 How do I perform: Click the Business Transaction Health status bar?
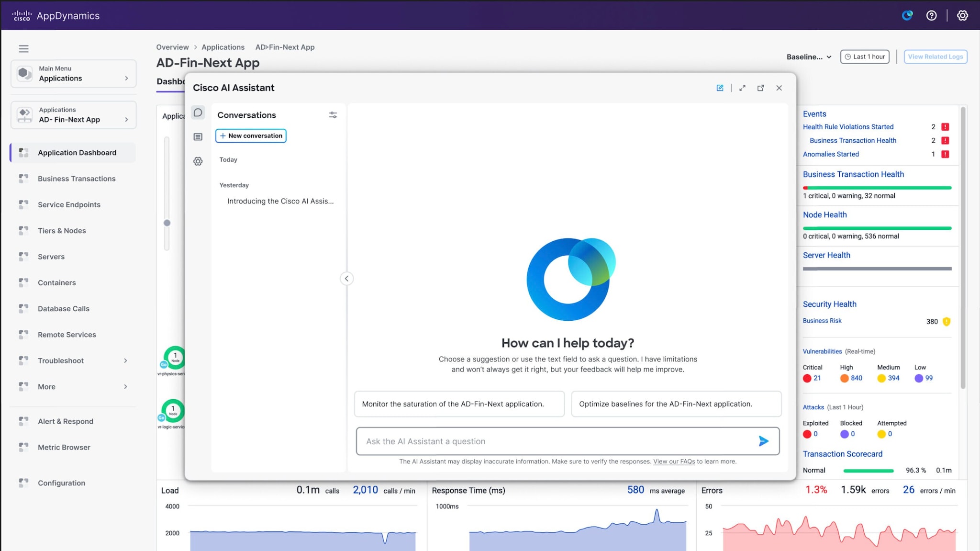[877, 188]
